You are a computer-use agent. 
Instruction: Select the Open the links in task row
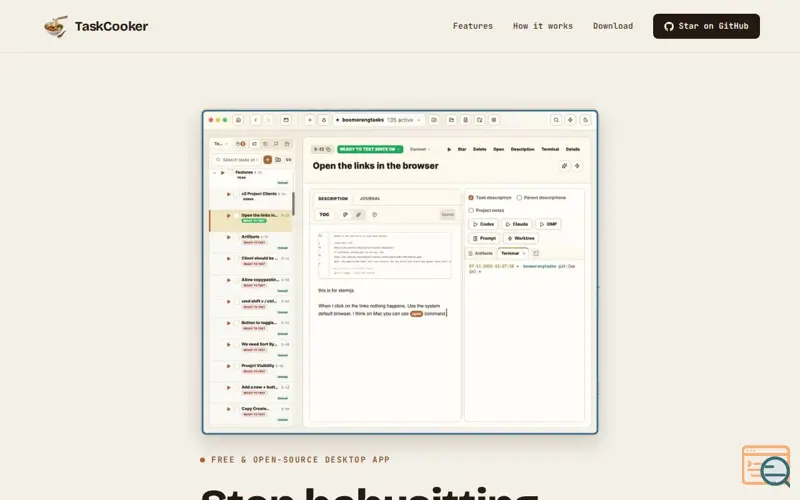(x=251, y=220)
